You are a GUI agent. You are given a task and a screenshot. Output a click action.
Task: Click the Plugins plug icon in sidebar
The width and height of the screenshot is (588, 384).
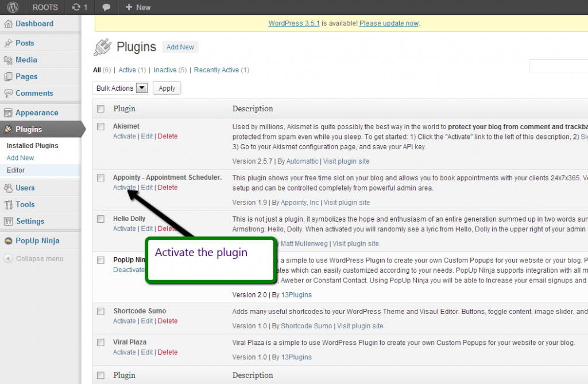[8, 129]
